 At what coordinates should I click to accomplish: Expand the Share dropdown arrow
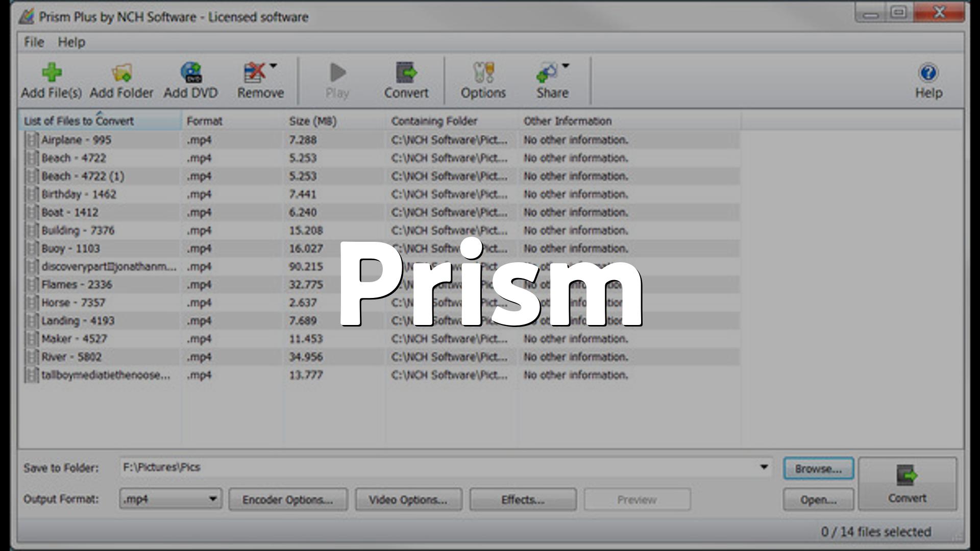coord(566,66)
